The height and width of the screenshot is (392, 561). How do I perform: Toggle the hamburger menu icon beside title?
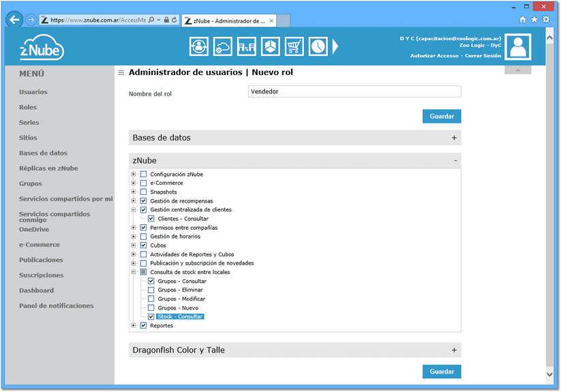pos(121,73)
